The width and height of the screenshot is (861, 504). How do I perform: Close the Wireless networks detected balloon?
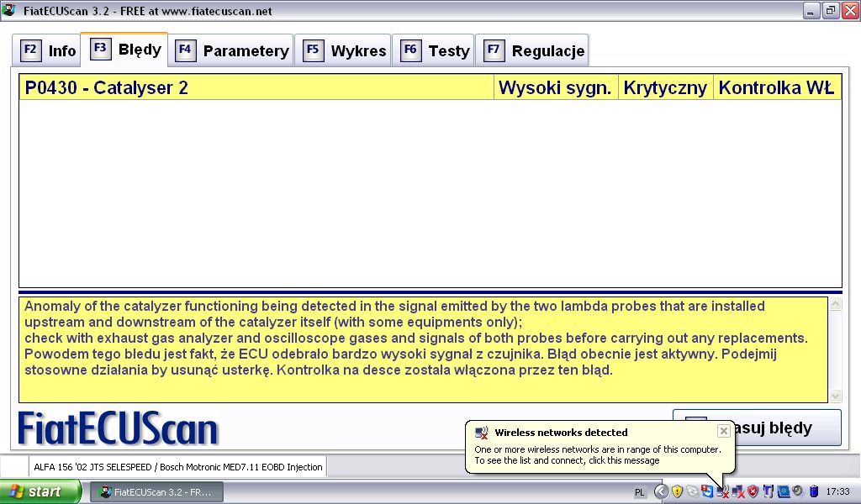pyautogui.click(x=724, y=431)
